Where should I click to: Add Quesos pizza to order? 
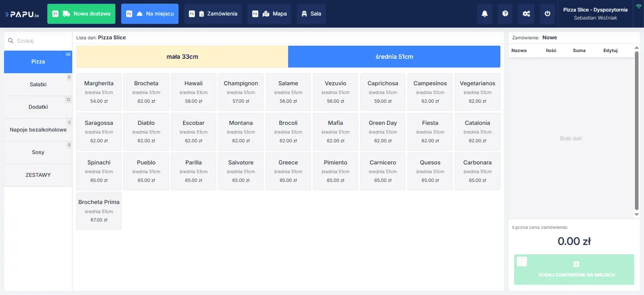click(x=430, y=171)
